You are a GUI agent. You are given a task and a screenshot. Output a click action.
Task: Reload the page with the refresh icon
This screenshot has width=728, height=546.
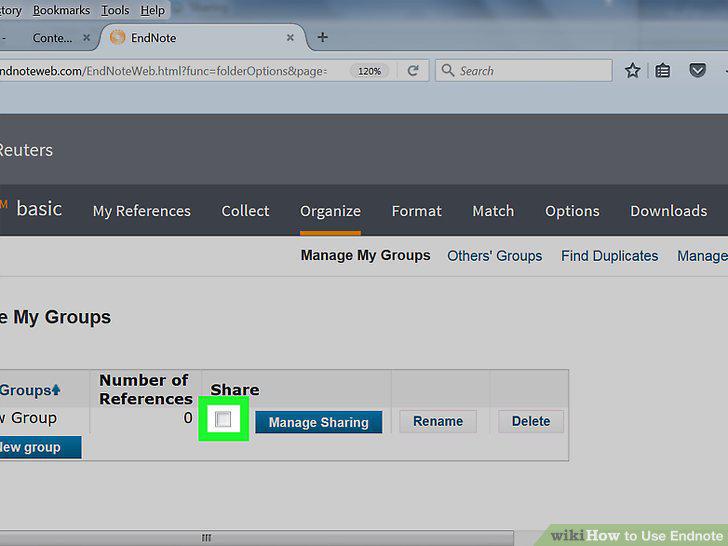[x=413, y=71]
